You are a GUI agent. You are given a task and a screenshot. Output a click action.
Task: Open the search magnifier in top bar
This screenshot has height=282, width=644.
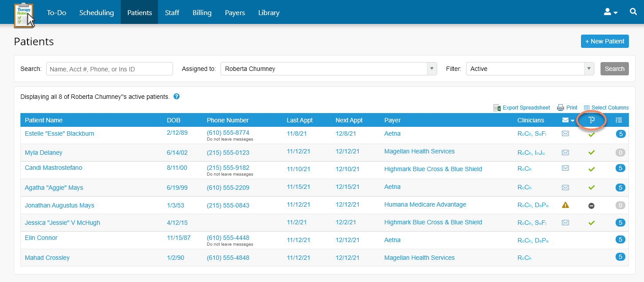tap(633, 12)
